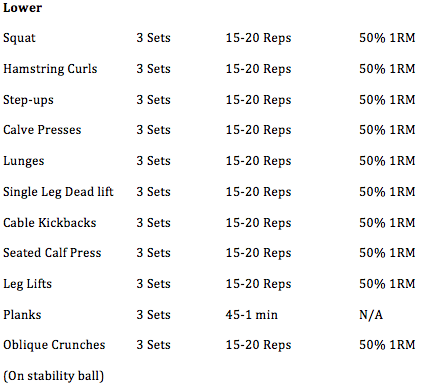Select Oblique Crunches exercise label
Screen dimensions: 422x388
click(54, 345)
